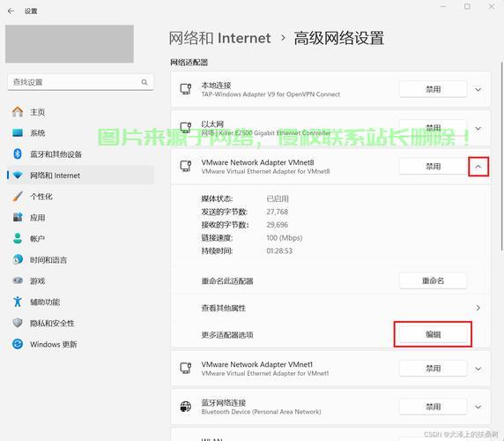Viewport: 504px width, 441px height.
Task: Click the adapter icon for VMnet8
Action: click(x=185, y=167)
